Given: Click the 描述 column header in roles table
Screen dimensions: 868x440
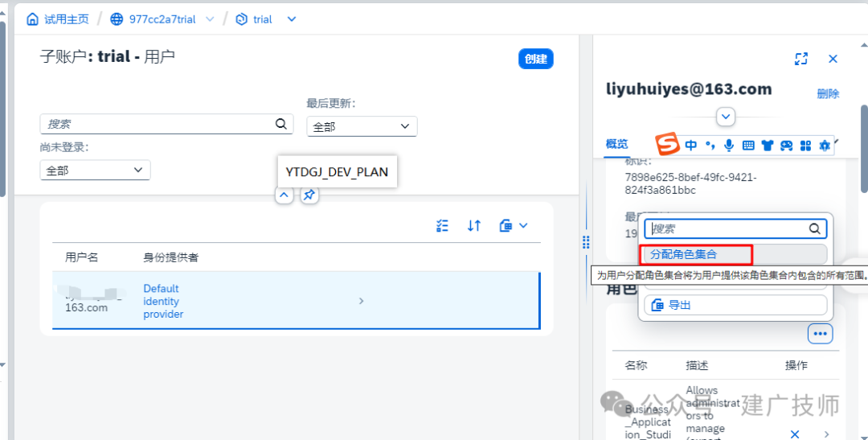Looking at the screenshot, I should pos(697,365).
